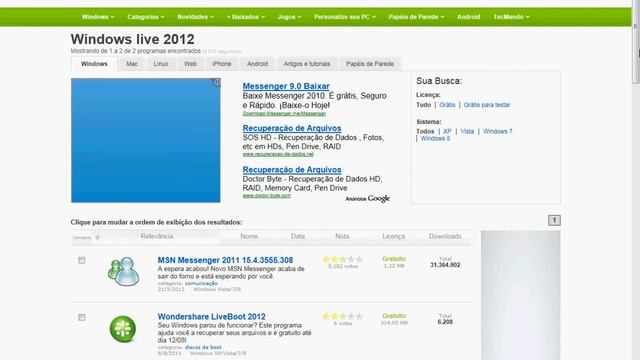Click the gray sidebar ad banner
640x360 pixels.
(520, 295)
